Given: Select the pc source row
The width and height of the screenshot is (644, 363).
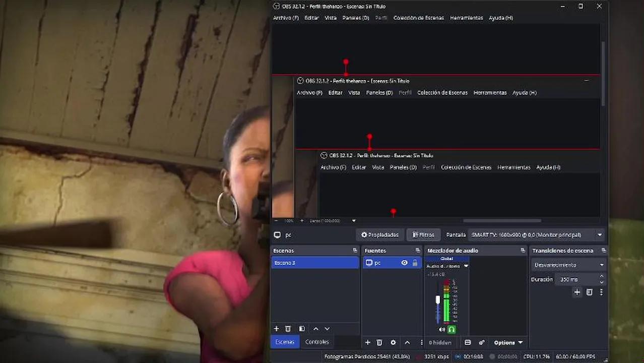Looking at the screenshot, I should pos(392,263).
